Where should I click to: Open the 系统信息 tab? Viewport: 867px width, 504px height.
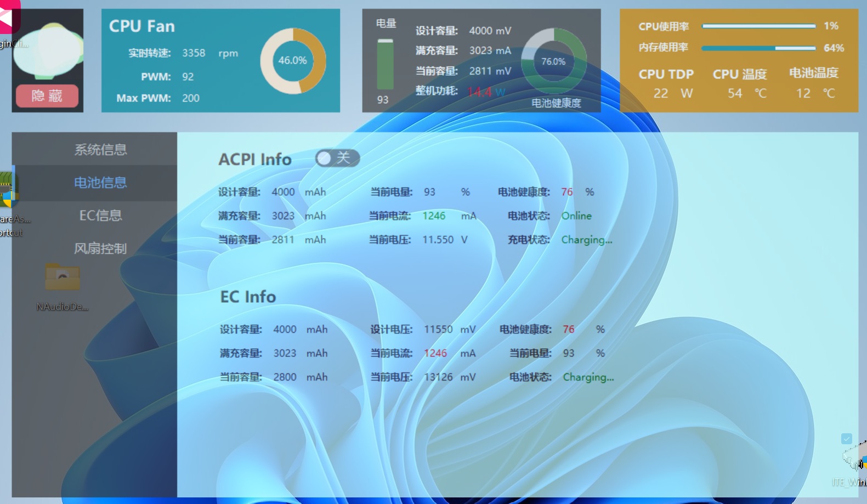[x=100, y=150]
